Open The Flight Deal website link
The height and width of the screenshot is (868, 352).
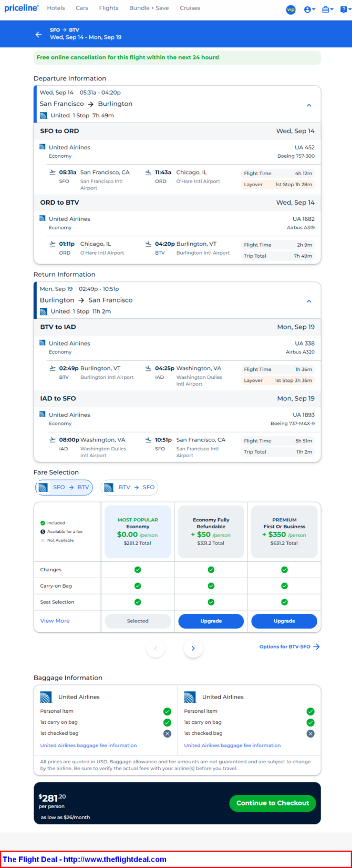coord(84,859)
